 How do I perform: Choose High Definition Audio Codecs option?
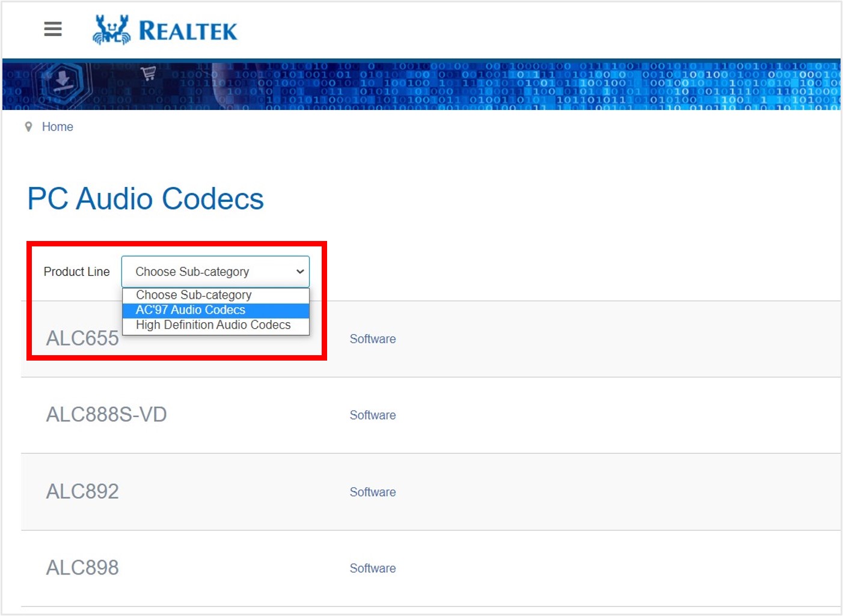(x=216, y=325)
